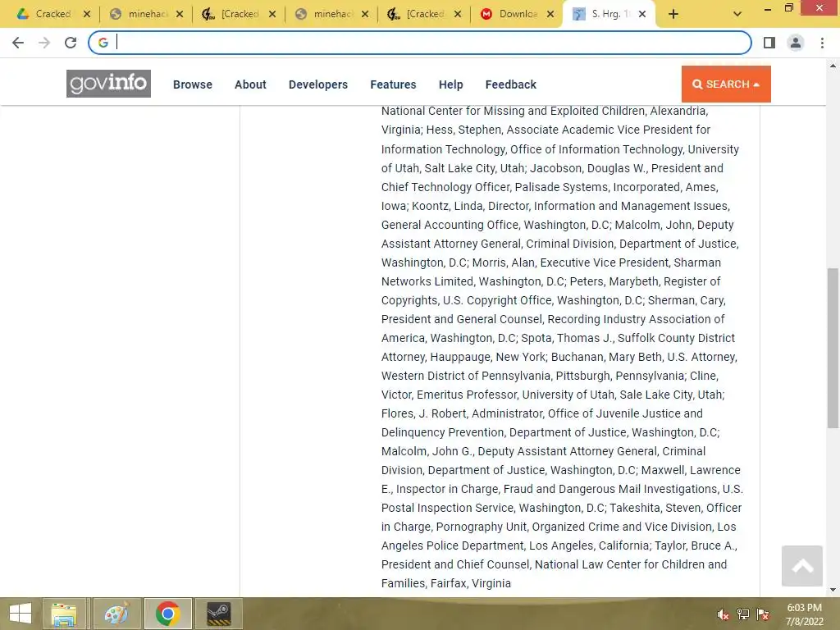
Task: Click the scrollbar up arrow
Action: tap(833, 66)
